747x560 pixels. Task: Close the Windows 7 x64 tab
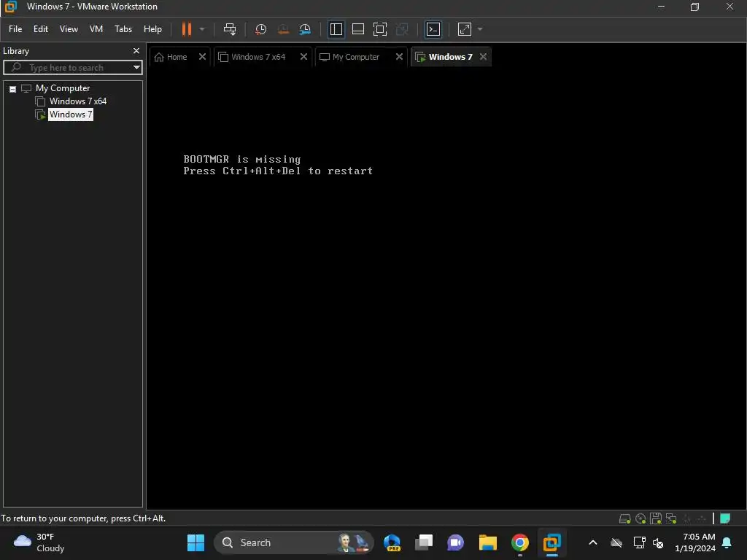coord(303,57)
